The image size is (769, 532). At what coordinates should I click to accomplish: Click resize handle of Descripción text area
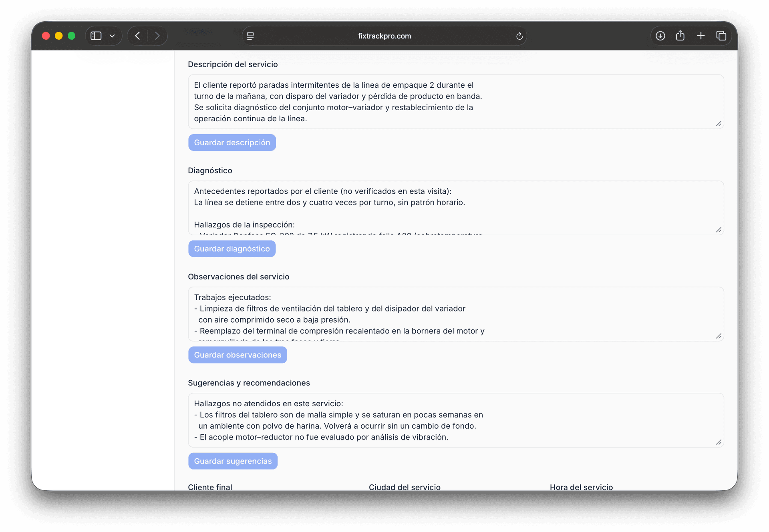[719, 124]
